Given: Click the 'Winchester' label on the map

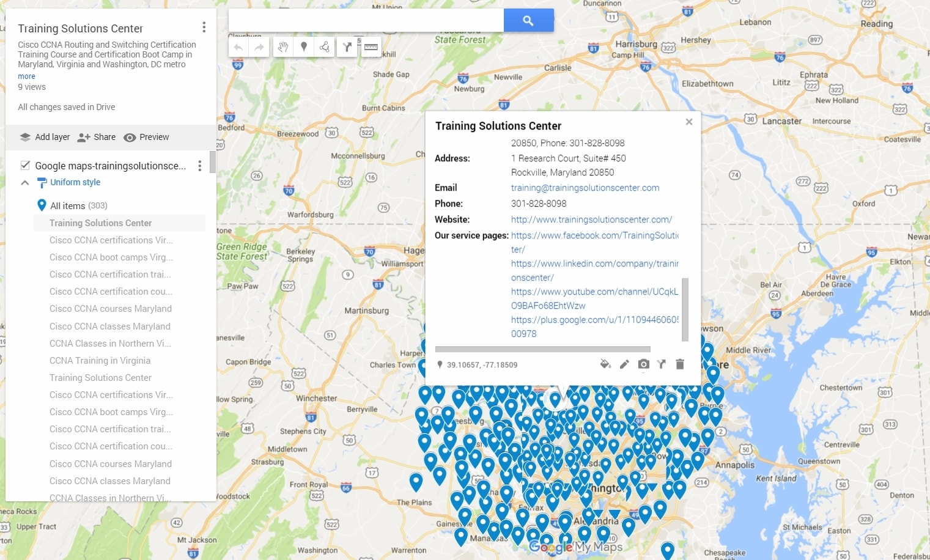Looking at the screenshot, I should (317, 398).
